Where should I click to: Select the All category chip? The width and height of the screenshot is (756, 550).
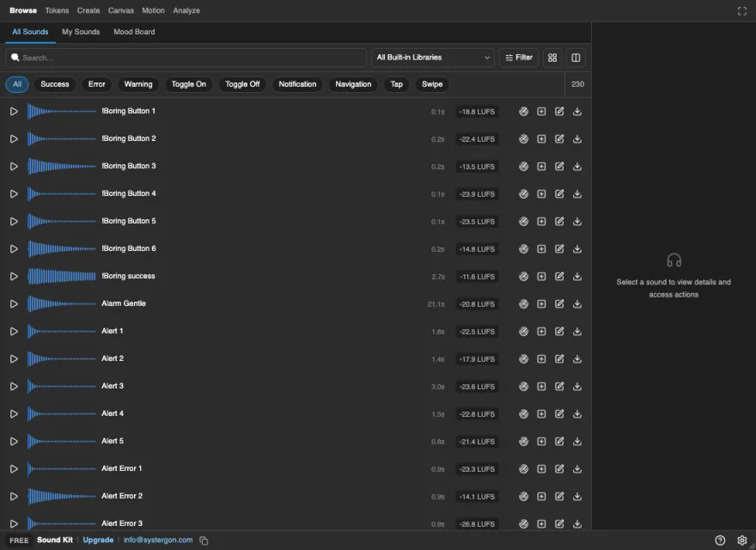[17, 84]
